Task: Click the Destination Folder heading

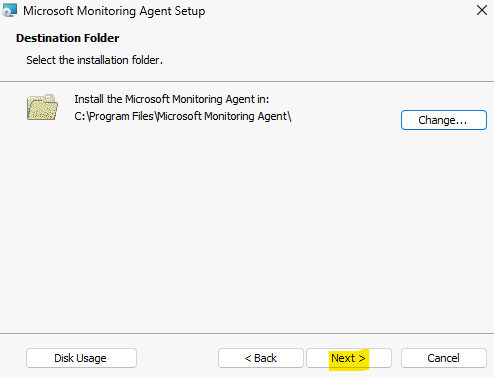Action: (x=67, y=38)
